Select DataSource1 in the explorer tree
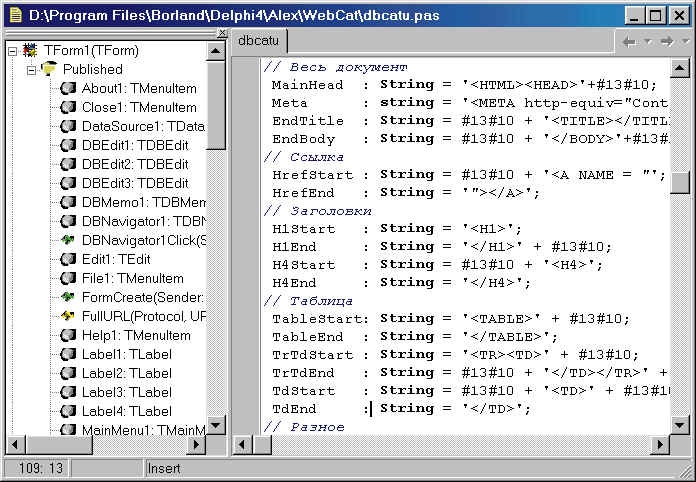The height and width of the screenshot is (482, 696). (143, 126)
